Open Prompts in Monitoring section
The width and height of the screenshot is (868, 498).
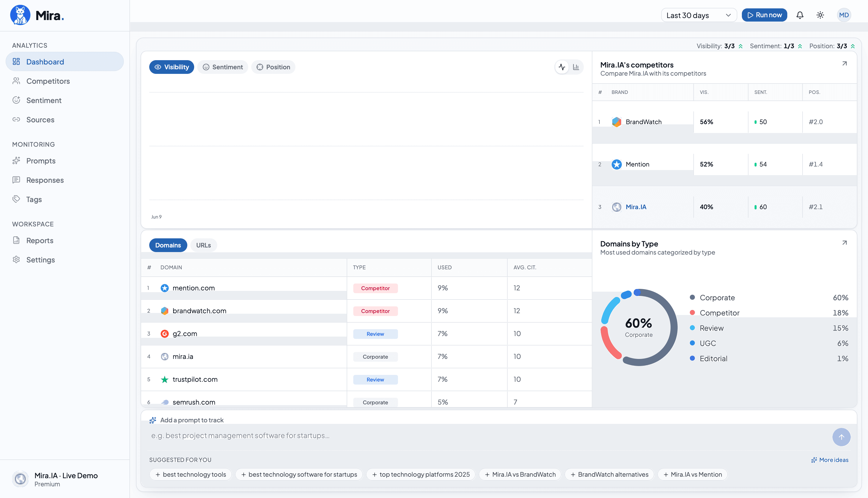65,161
